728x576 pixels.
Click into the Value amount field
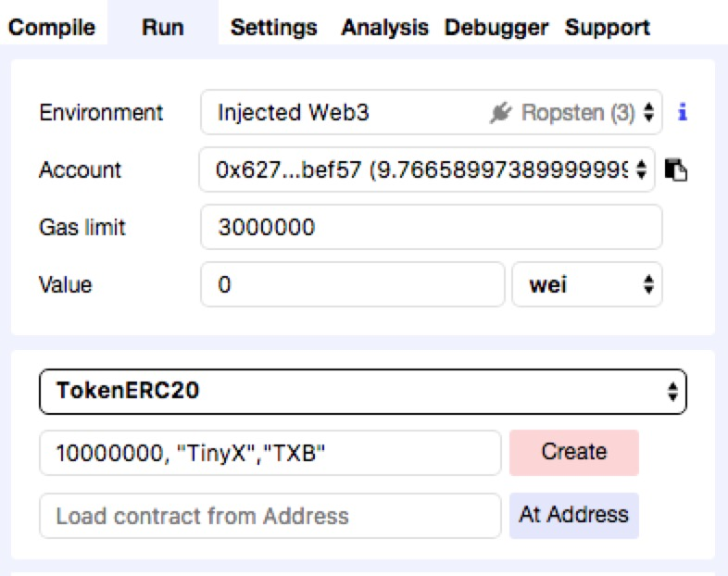(352, 284)
